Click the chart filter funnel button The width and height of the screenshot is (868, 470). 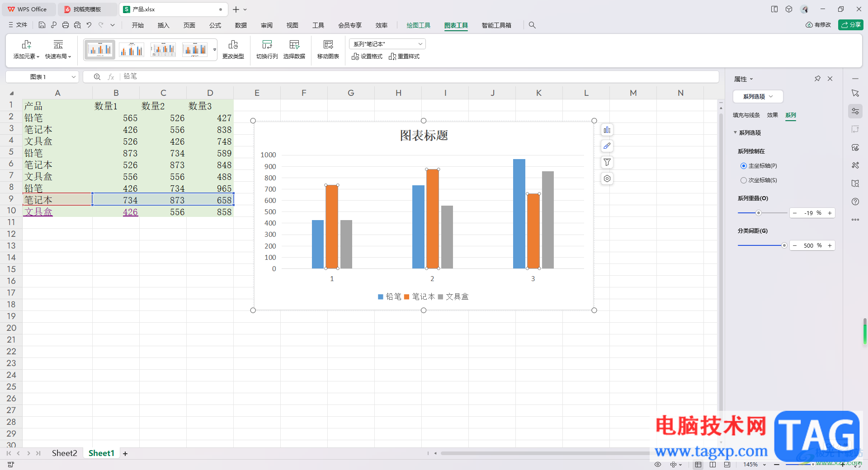pos(607,162)
